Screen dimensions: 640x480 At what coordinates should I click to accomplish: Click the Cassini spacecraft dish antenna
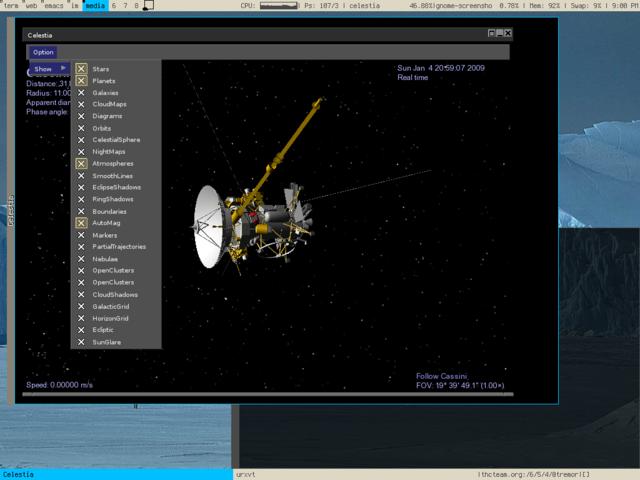212,225
